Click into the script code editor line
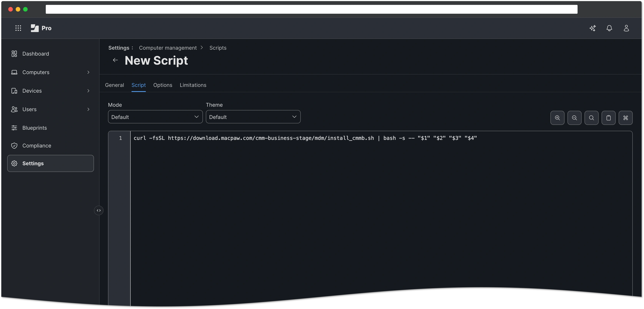This screenshot has height=309, width=644. pos(305,138)
